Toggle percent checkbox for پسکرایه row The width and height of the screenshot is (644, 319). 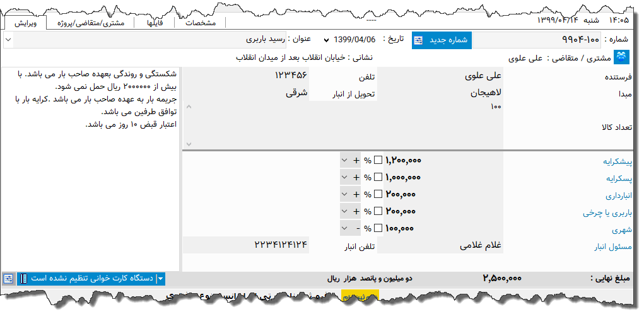coord(378,177)
